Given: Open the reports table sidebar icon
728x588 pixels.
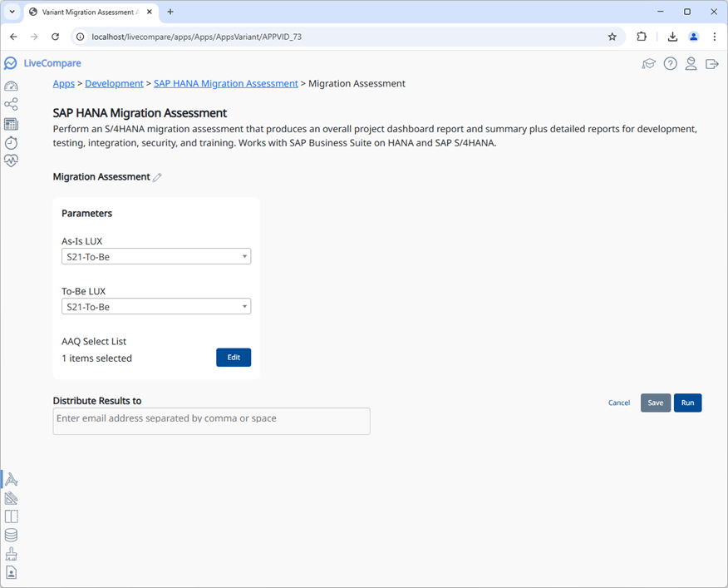Looking at the screenshot, I should (11, 124).
